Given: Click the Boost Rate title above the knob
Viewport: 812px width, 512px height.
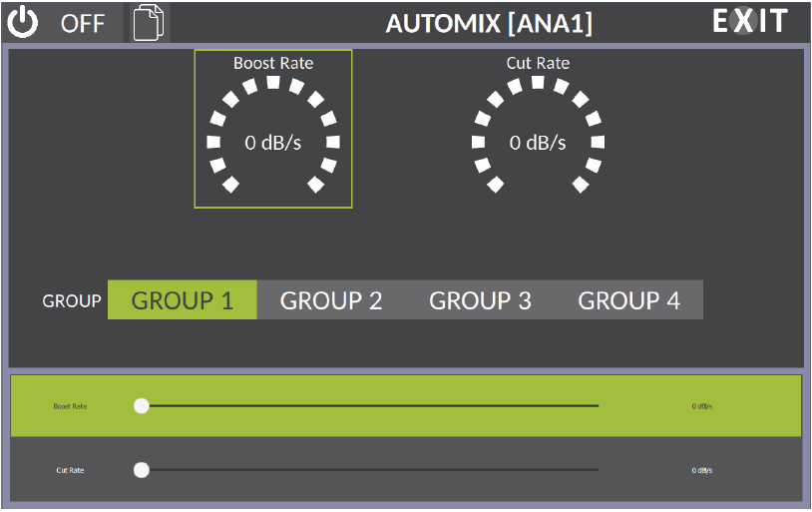Looking at the screenshot, I should [272, 63].
